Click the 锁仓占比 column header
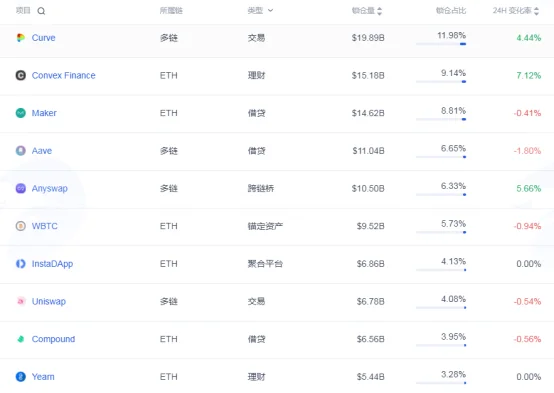The height and width of the screenshot is (393, 554). [451, 11]
